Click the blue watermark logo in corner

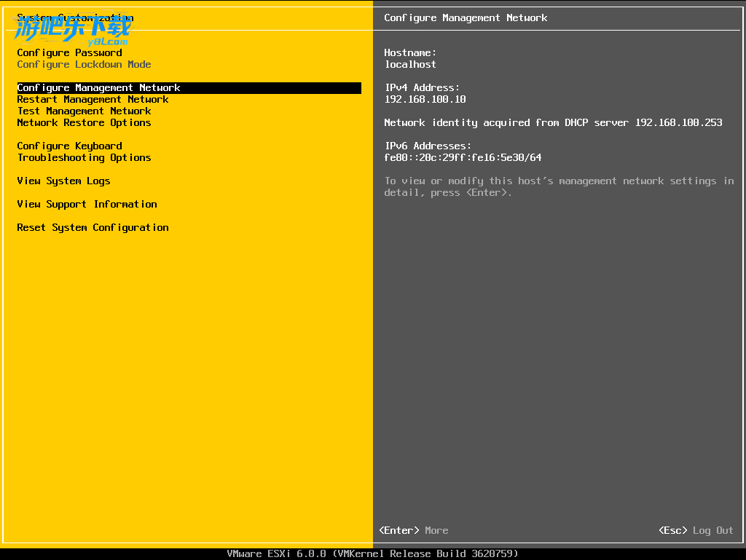click(73, 31)
